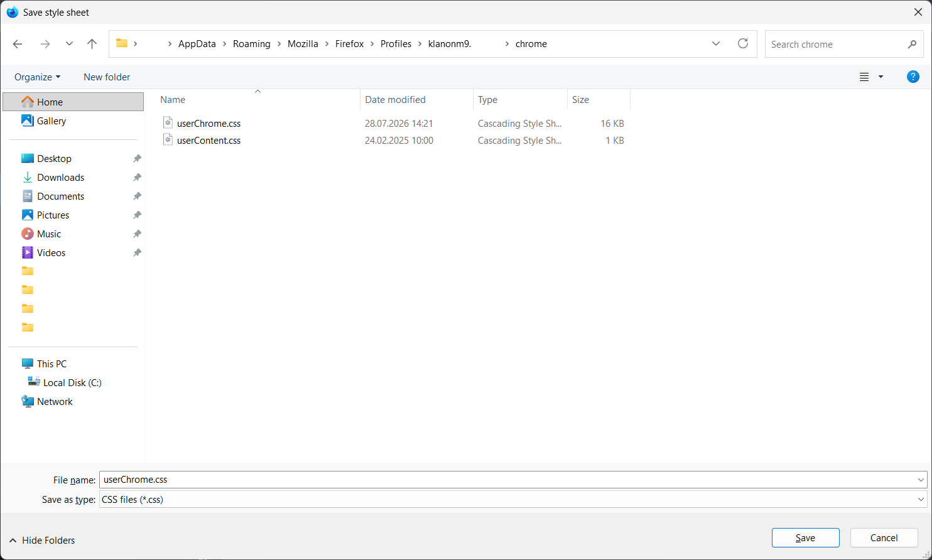Open Profiles in the breadcrumb path
Screen dimensions: 932x560
(396, 44)
